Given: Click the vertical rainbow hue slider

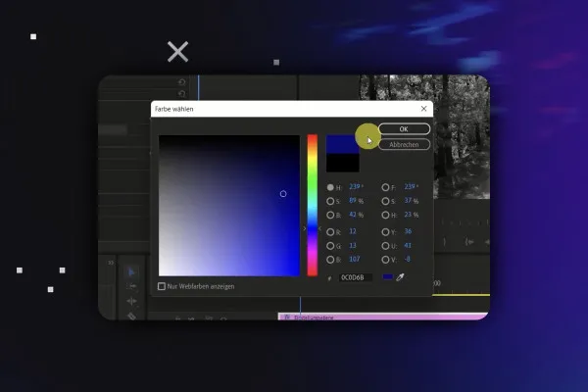Looking at the screenshot, I should 313,205.
